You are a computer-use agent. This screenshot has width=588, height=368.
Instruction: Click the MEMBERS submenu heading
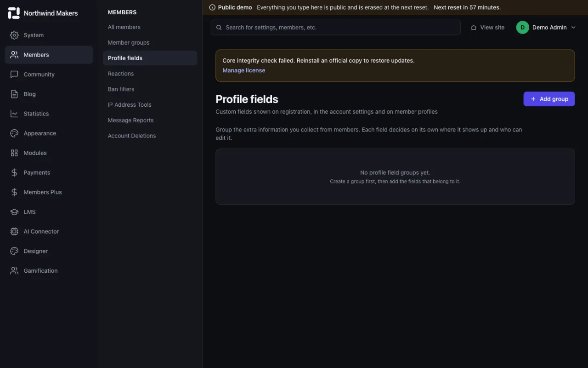(x=122, y=12)
